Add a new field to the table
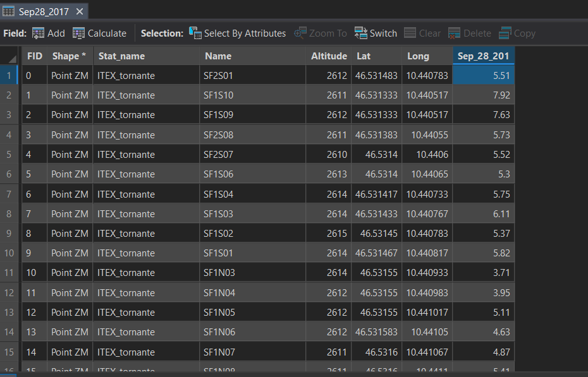The height and width of the screenshot is (377, 588). tap(48, 33)
